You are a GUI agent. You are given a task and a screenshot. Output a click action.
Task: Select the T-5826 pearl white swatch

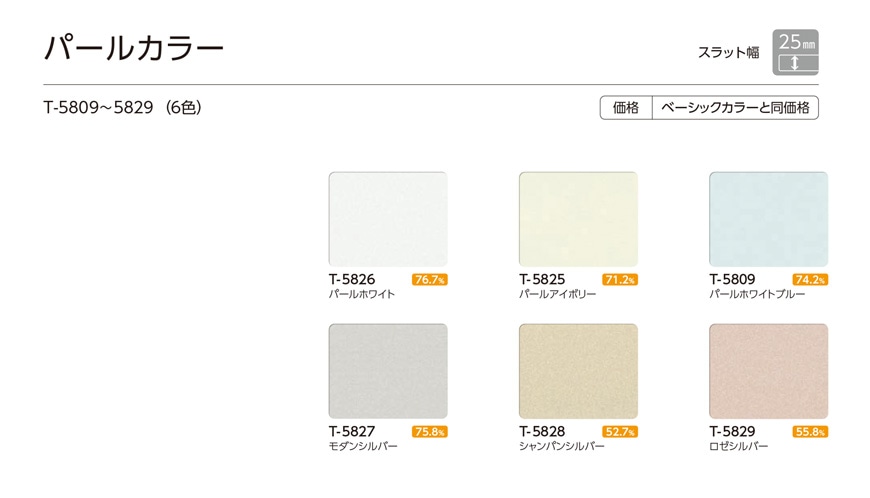click(x=387, y=219)
